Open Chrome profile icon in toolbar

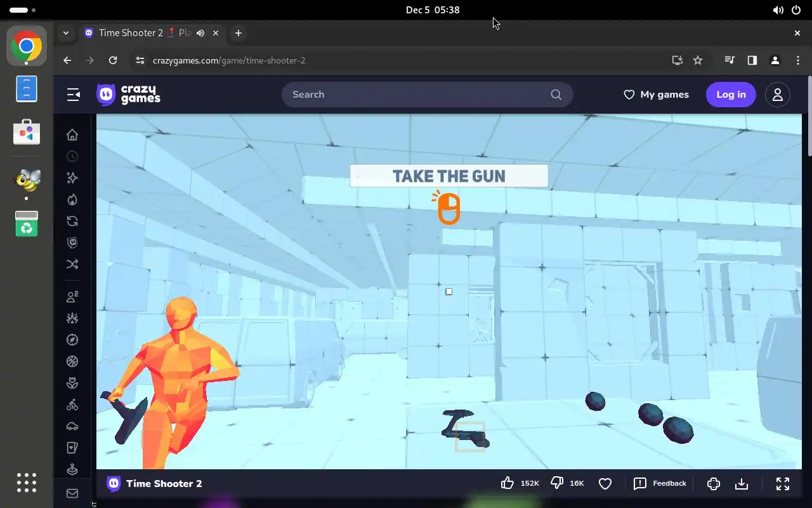775,60
